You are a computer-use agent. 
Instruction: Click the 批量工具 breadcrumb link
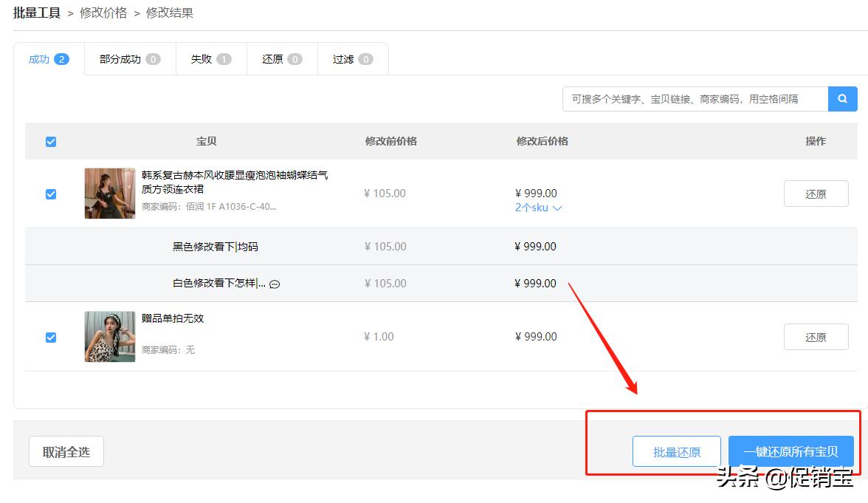click(x=36, y=13)
